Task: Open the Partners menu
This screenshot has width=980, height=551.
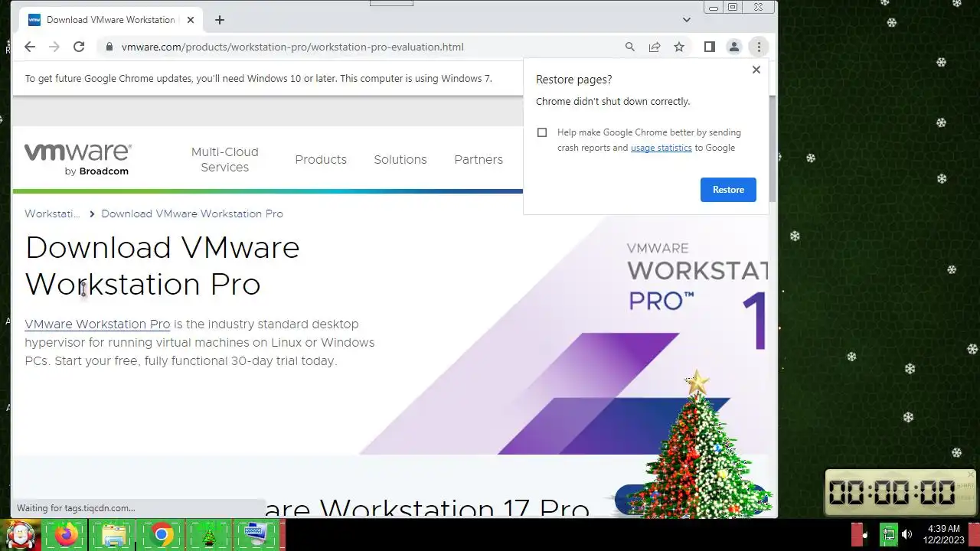Action: click(x=479, y=159)
